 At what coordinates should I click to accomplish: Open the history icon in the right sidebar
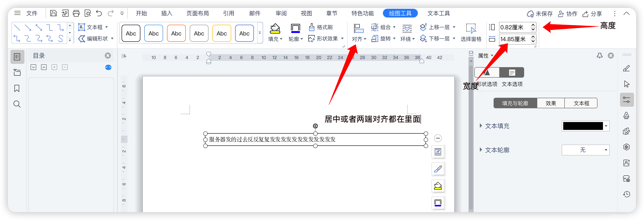point(626,194)
